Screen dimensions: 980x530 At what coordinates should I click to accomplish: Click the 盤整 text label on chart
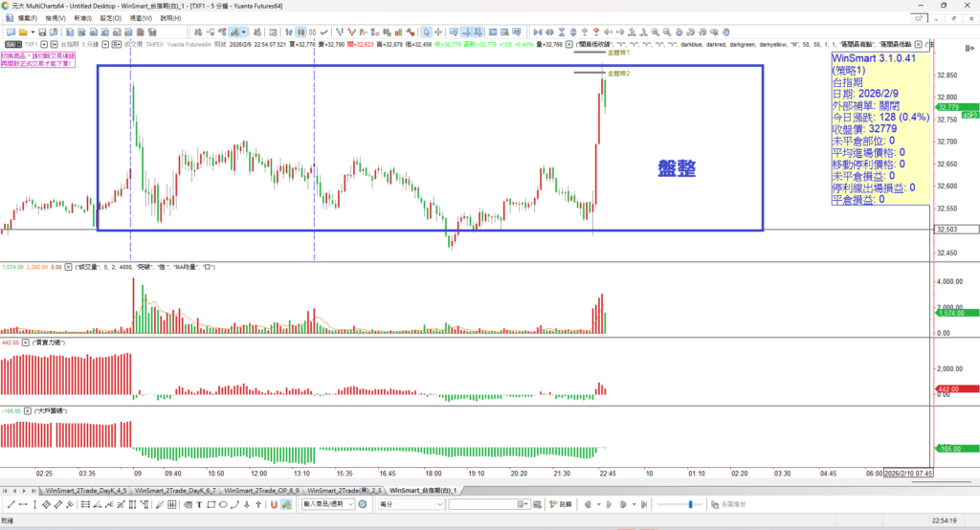pyautogui.click(x=676, y=168)
